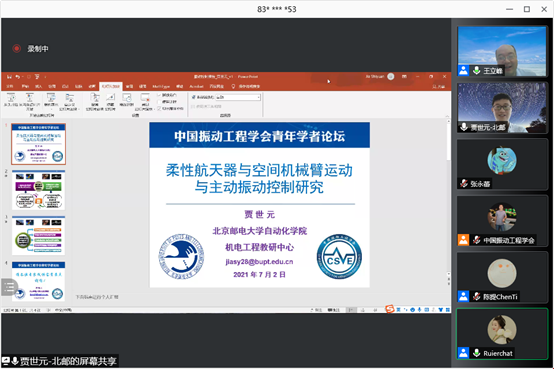Toggle the first checkbox in slideshow settings group
The image size is (554, 369).
(159, 95)
